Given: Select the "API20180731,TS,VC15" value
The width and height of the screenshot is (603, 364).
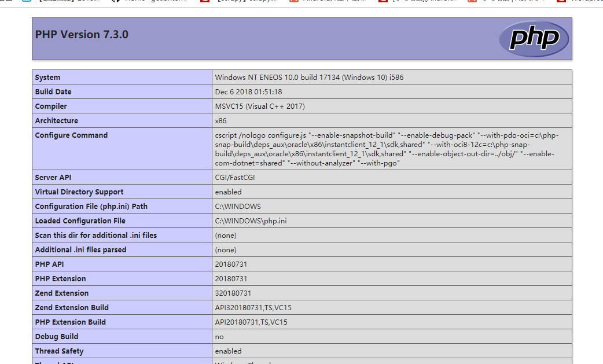Looking at the screenshot, I should coord(251,322).
